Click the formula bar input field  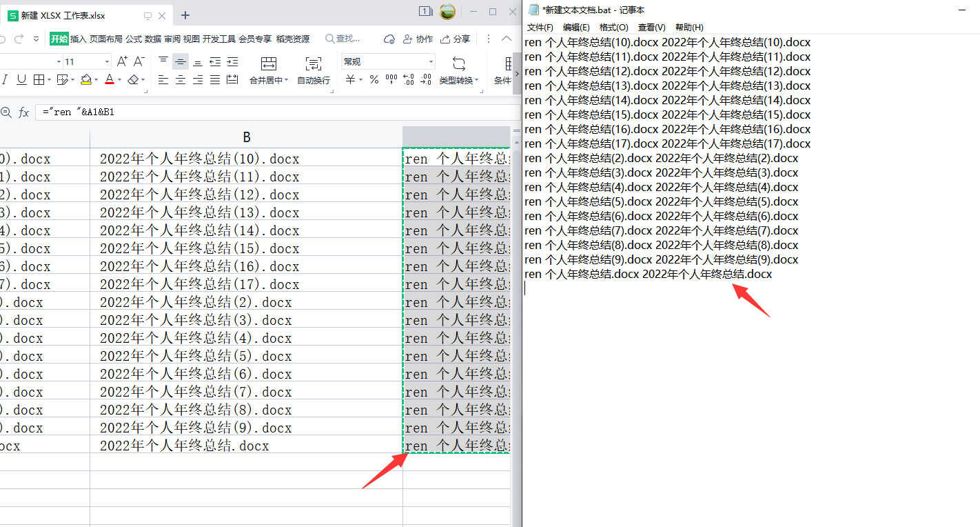pos(276,112)
